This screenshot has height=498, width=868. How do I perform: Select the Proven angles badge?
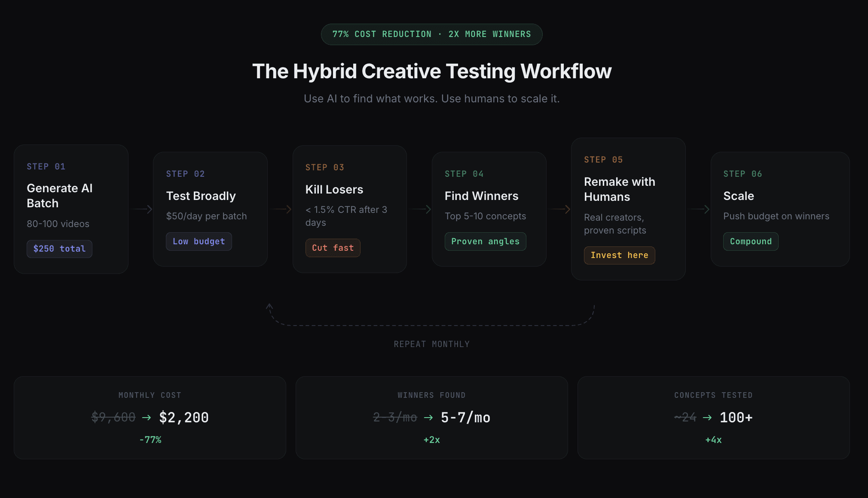pyautogui.click(x=485, y=241)
